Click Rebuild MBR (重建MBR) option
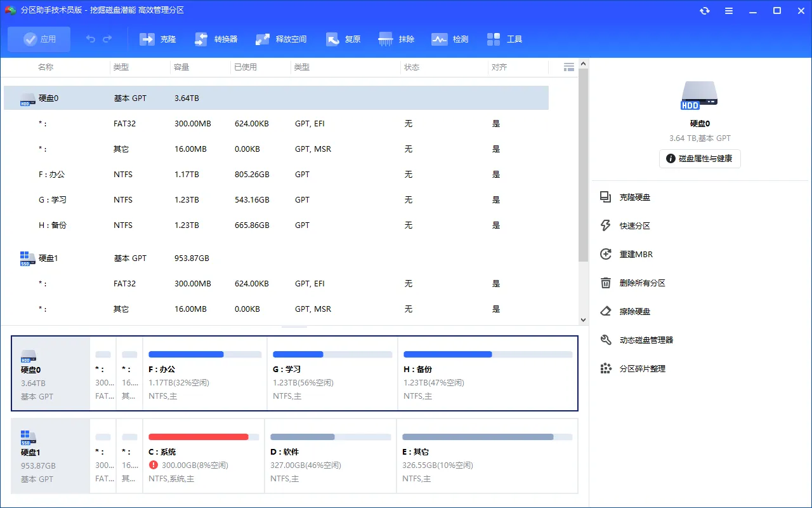Viewport: 812px width, 508px height. tap(636, 255)
